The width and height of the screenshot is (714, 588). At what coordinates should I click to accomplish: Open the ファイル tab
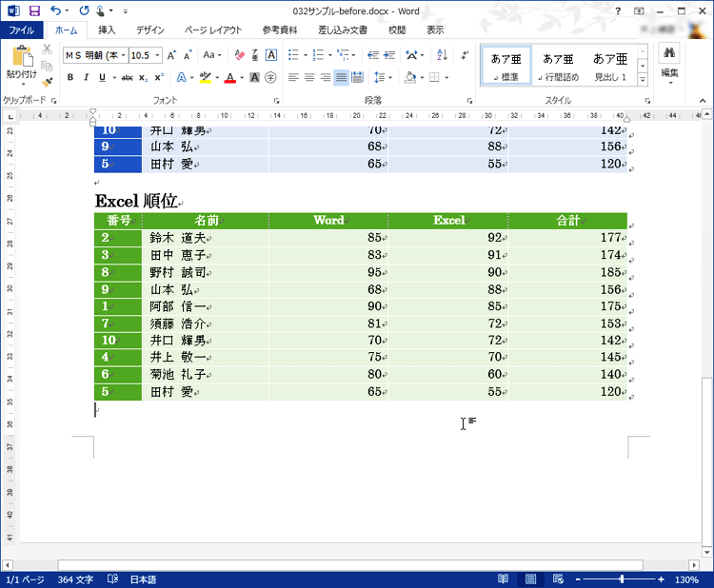[21, 30]
